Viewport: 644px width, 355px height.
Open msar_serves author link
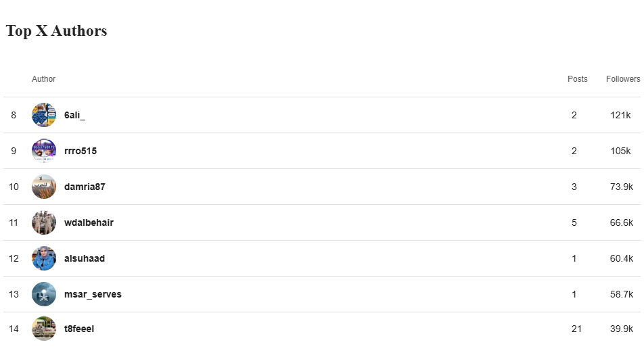click(x=93, y=294)
